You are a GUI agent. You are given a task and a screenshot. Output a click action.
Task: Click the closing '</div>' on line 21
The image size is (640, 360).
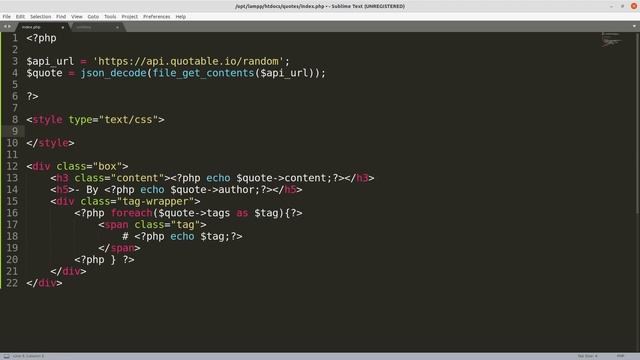pyautogui.click(x=68, y=271)
